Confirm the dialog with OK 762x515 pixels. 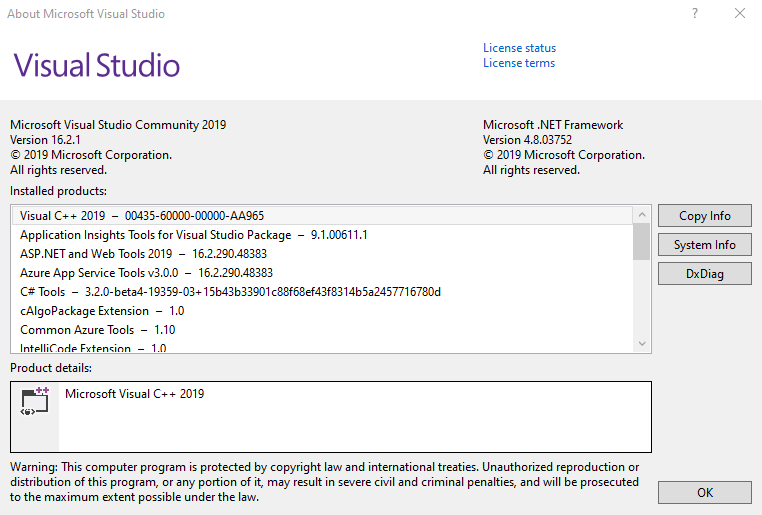pyautogui.click(x=704, y=492)
